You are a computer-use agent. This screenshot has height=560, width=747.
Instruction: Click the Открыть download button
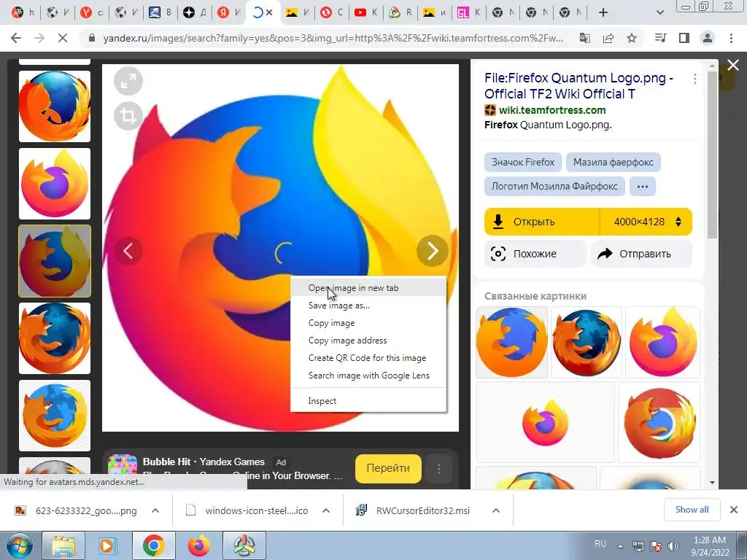click(x=542, y=222)
